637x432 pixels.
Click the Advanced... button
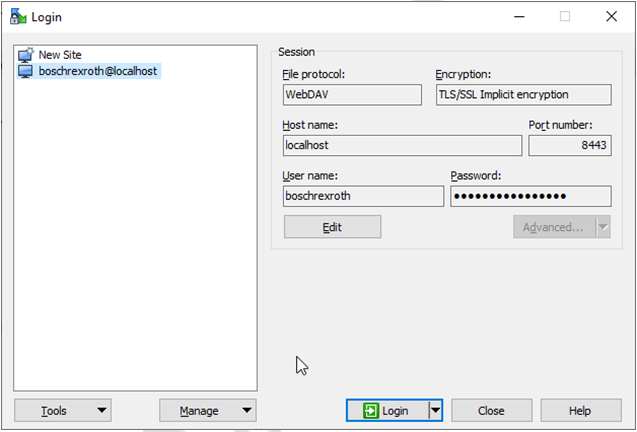[554, 227]
